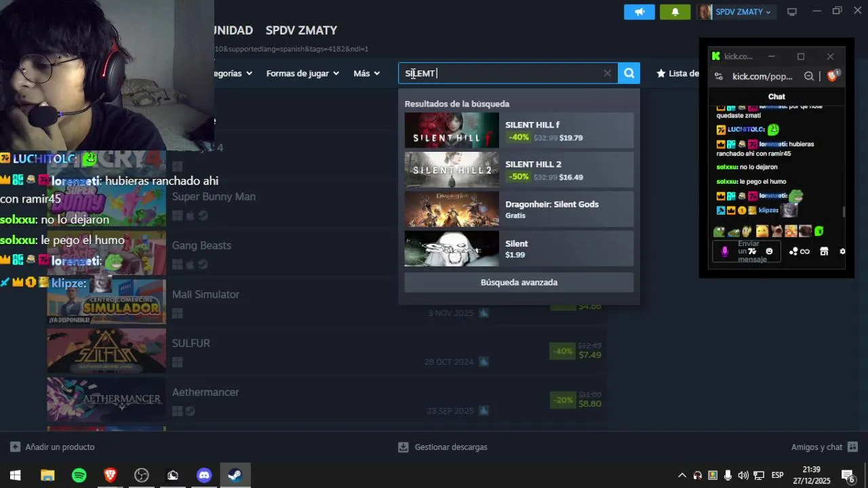The image size is (868, 488).
Task: Open the SPDV ZMATY profile tab
Action: 301,30
